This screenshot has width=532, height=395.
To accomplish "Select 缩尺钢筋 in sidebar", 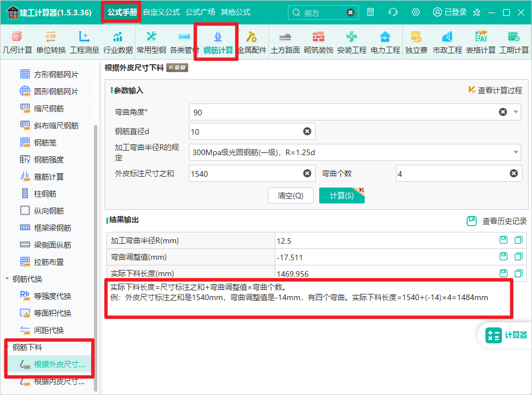I will [42, 109].
